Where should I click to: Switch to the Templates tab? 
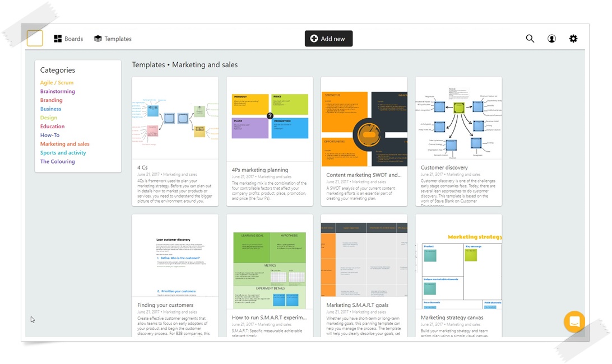[113, 39]
